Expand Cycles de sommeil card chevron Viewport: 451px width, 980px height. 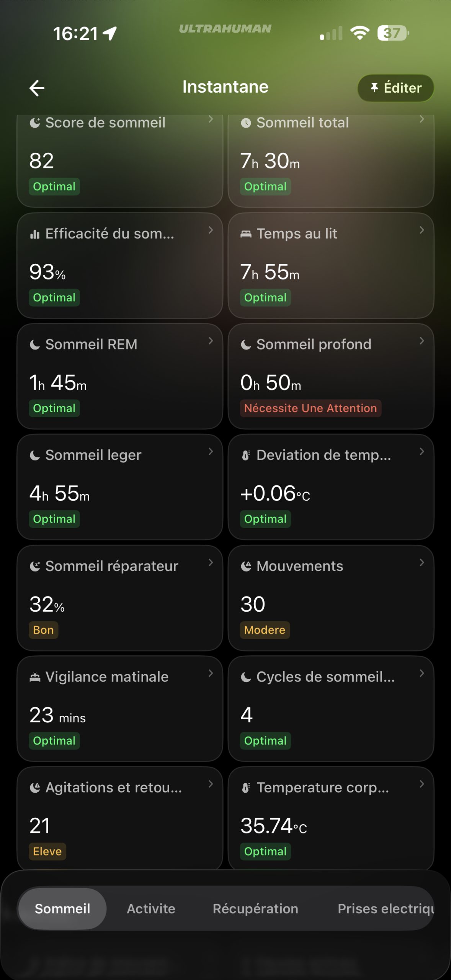coord(422,673)
